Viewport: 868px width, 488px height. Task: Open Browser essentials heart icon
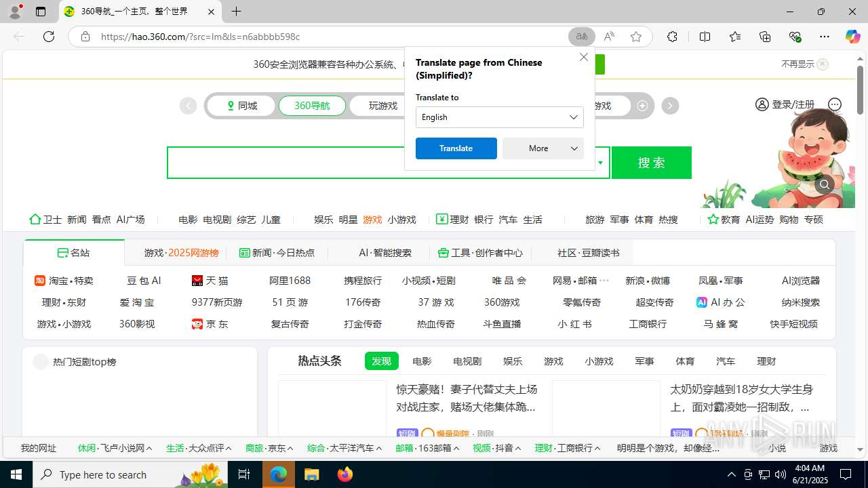coord(795,37)
